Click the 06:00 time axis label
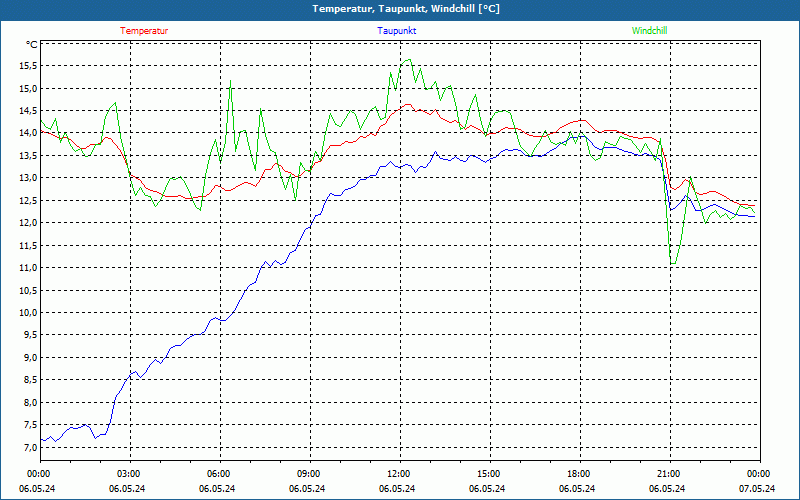Image resolution: width=800 pixels, height=500 pixels. click(x=220, y=474)
